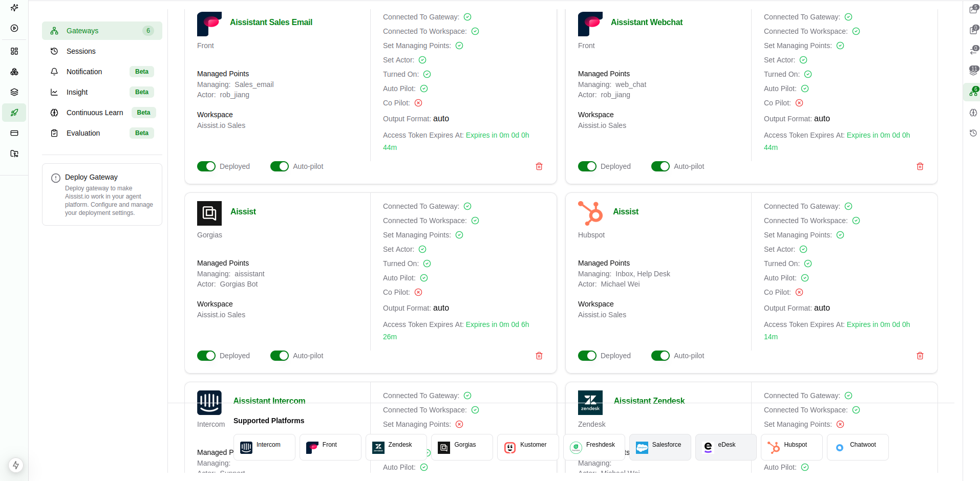Open the Insight Beta section
Screen dimensions: 980x481
(x=78, y=92)
